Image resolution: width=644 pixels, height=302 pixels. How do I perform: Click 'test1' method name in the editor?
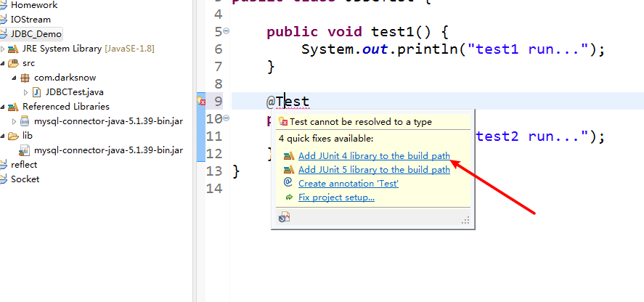point(393,32)
